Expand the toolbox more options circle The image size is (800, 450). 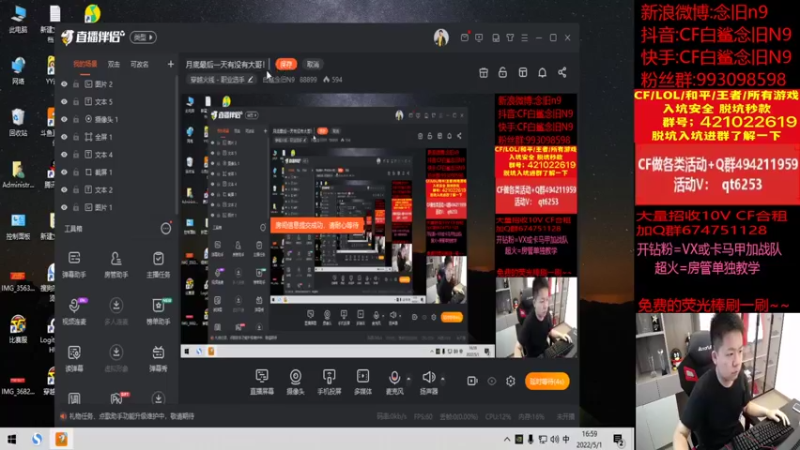pyautogui.click(x=166, y=229)
